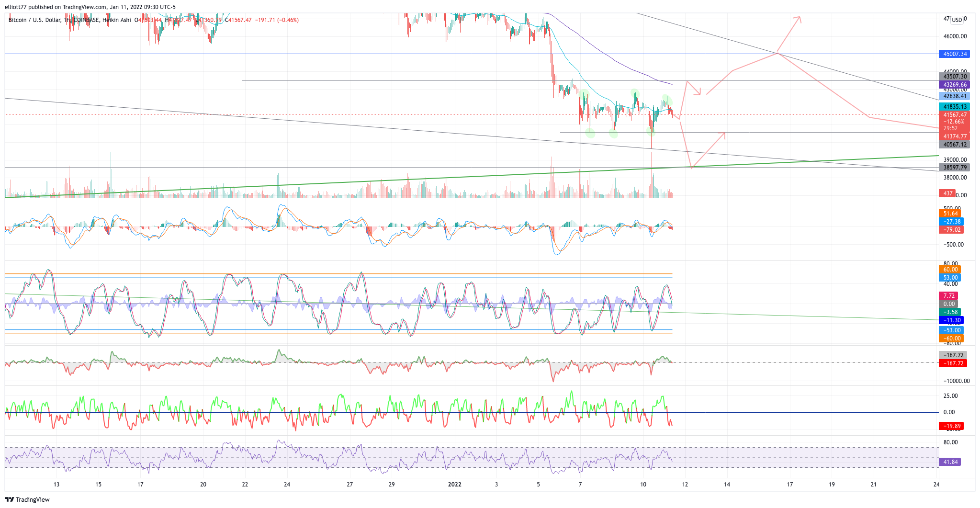Select the blue -53.00 oscillator level label

coord(951,330)
